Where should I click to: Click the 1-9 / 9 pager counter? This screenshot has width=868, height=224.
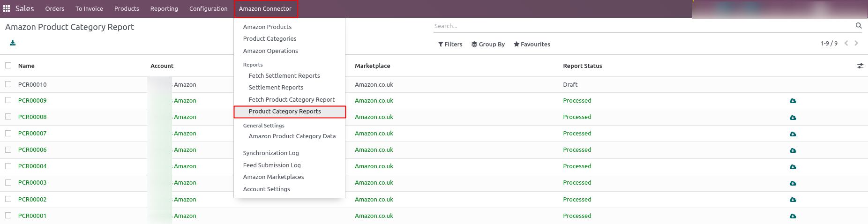click(x=829, y=43)
